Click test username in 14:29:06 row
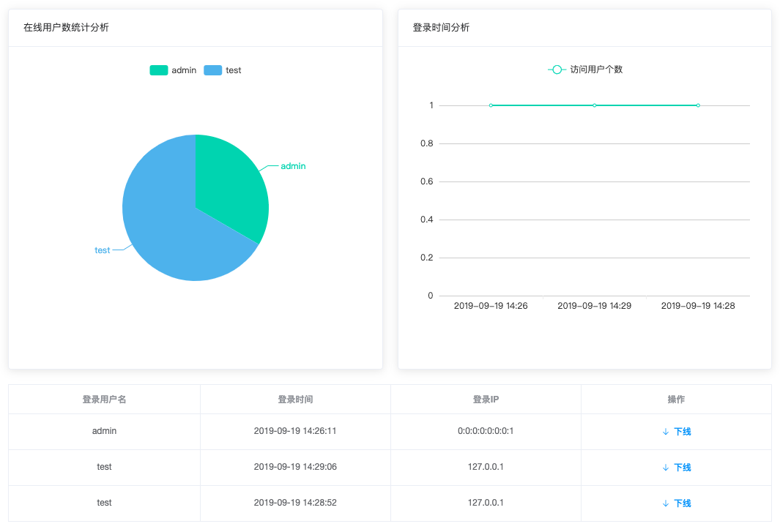The height and width of the screenshot is (532, 780). (x=104, y=467)
